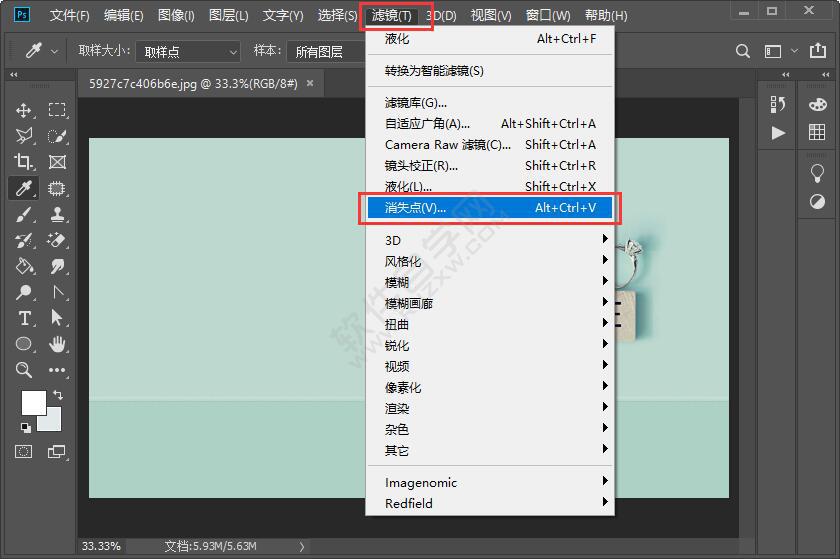Select the Move tool
Viewport: 840px width, 559px height.
[x=24, y=110]
